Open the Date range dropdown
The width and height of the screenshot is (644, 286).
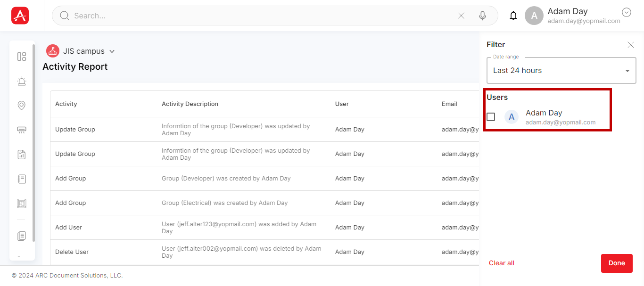561,71
